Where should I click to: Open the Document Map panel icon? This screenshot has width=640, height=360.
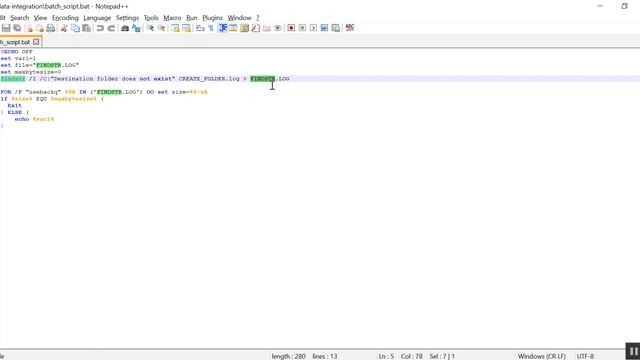(x=244, y=28)
